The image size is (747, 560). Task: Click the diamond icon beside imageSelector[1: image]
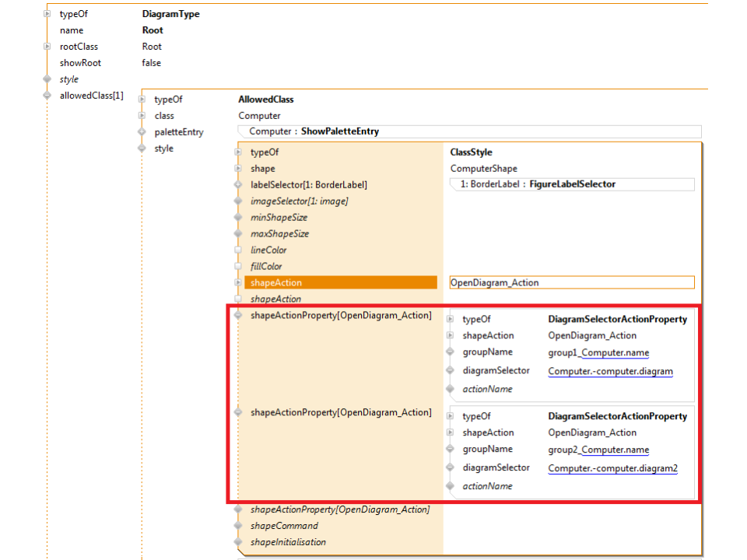coord(238,201)
